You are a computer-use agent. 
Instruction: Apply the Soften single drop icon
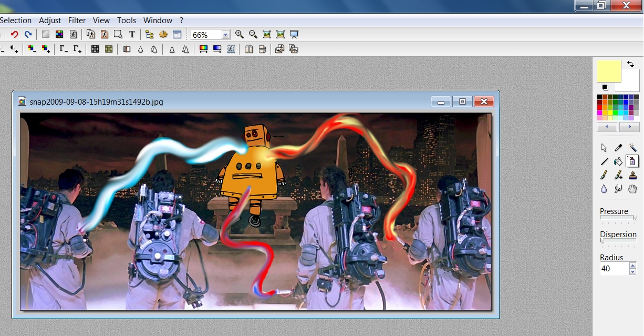[140, 49]
